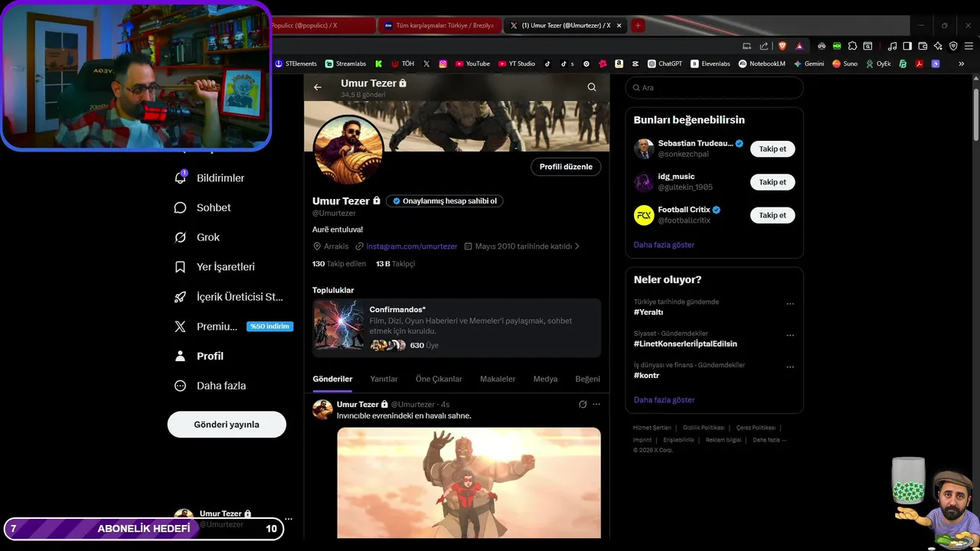Follow Sebastian Trudeau with Takip et
The image size is (980, 551).
[773, 149]
